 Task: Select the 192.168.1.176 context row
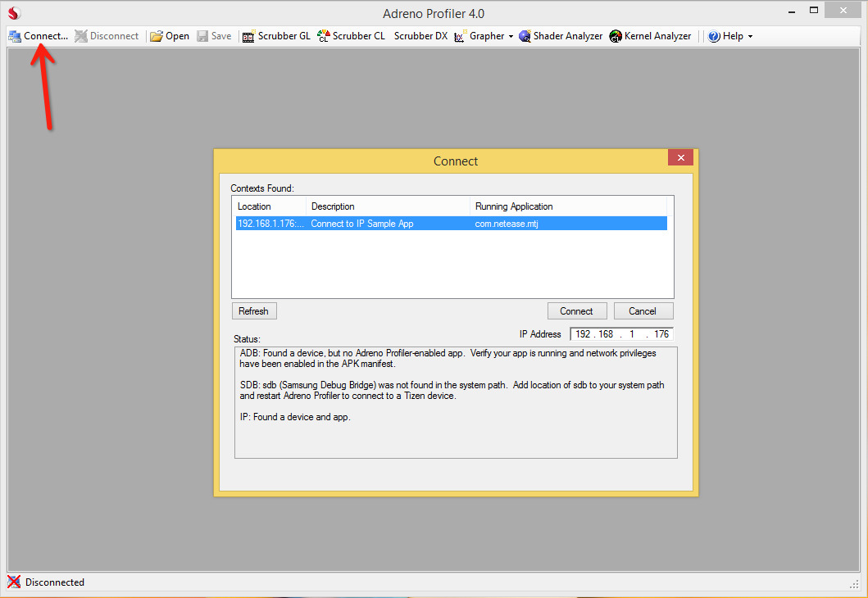click(451, 224)
